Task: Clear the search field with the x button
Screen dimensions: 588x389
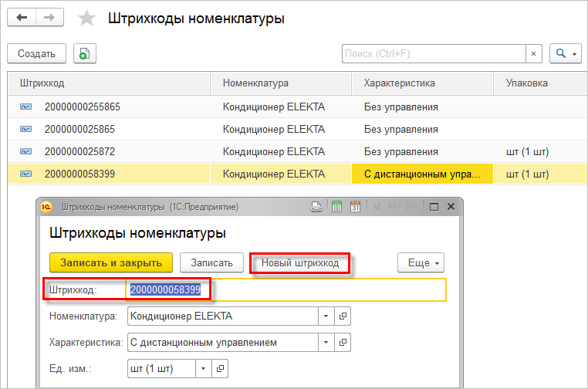Action: click(x=534, y=53)
